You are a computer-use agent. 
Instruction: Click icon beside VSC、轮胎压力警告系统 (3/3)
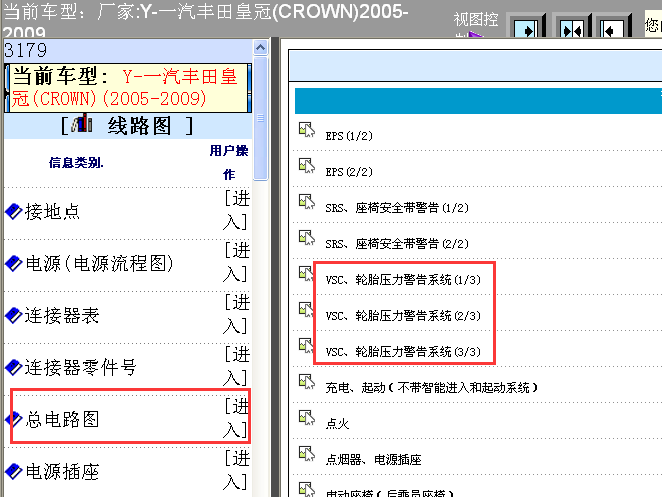coord(306,345)
